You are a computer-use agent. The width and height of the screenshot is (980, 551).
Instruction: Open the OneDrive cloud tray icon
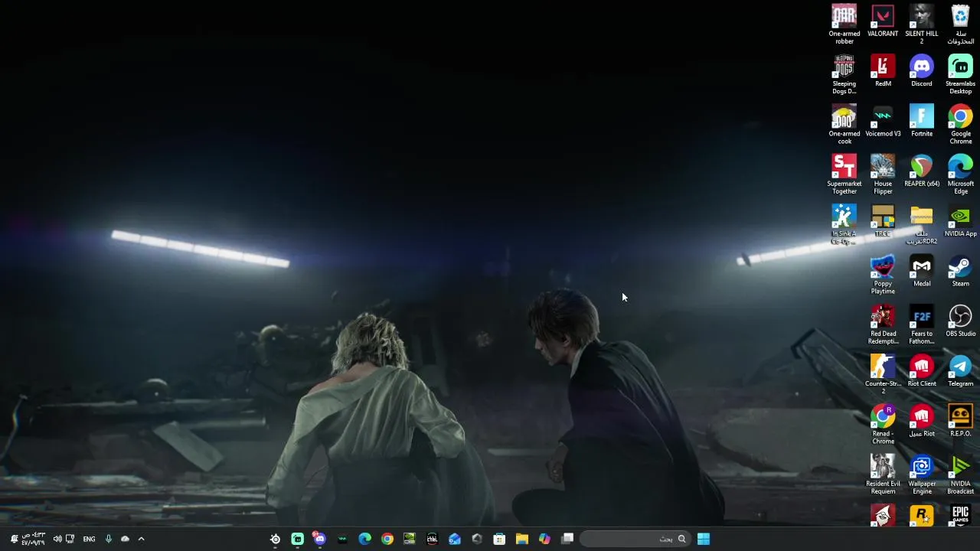125,539
